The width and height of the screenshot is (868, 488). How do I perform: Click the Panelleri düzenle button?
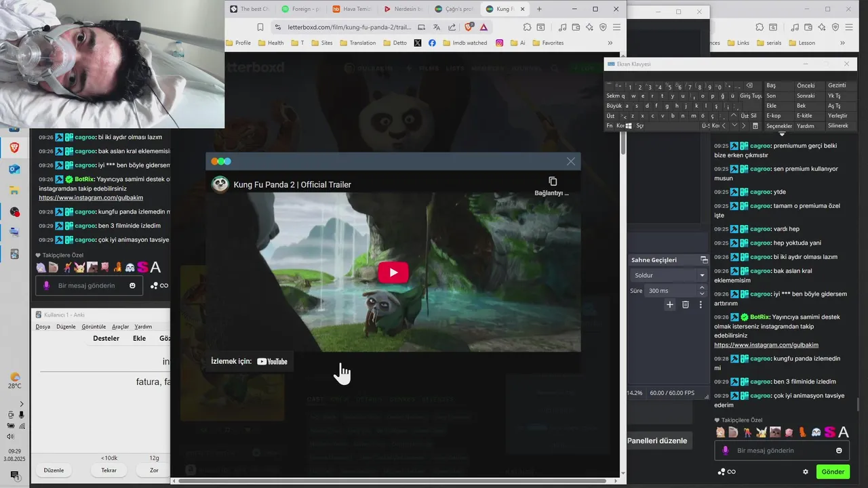(657, 441)
